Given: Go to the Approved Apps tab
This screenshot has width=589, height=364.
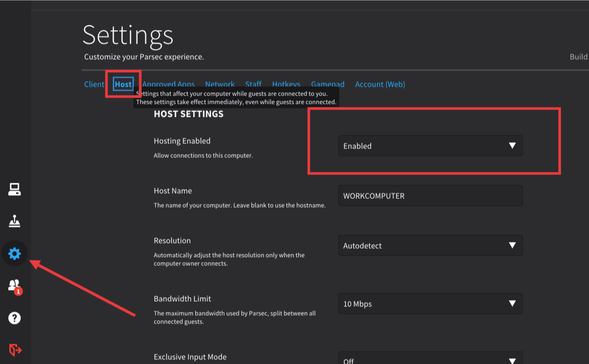Looking at the screenshot, I should 168,84.
